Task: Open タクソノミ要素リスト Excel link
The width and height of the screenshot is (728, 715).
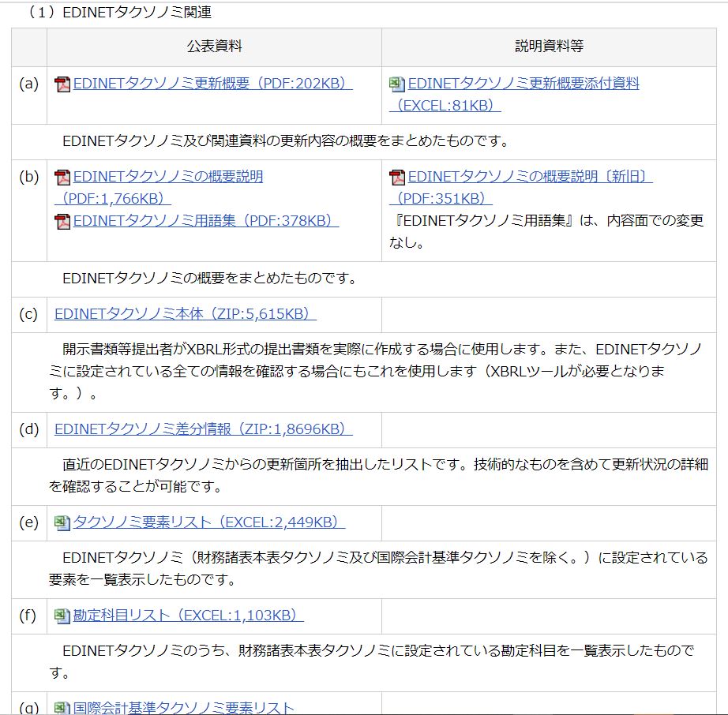Action: tap(209, 522)
